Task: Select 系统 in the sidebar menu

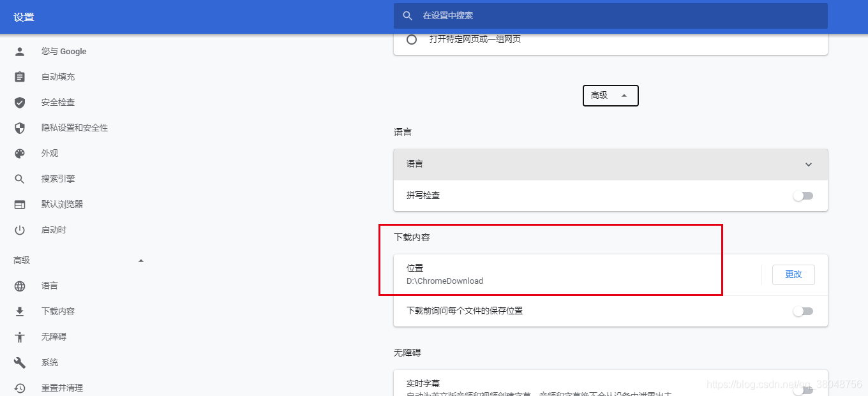Action: 49,362
